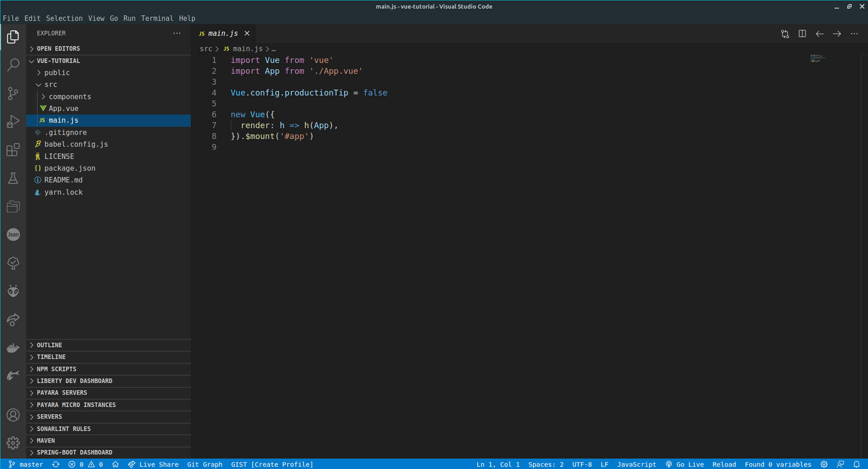Click Live Share in status bar
Viewport: 868px width, 469px height.
(x=153, y=464)
